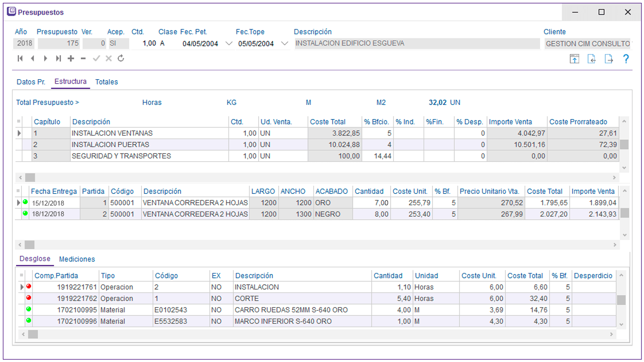Click the green indicator on CARRO RUEDAS material row
Viewport: 644px width, 362px height.
pyautogui.click(x=28, y=310)
